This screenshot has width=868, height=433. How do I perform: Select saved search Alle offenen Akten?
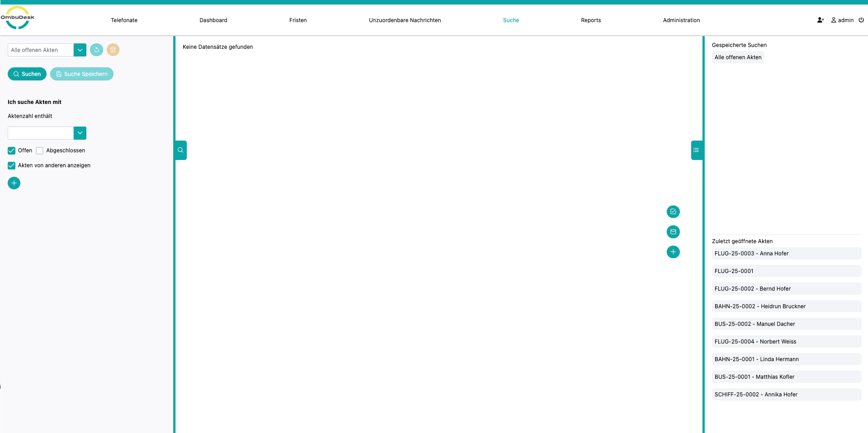point(738,57)
